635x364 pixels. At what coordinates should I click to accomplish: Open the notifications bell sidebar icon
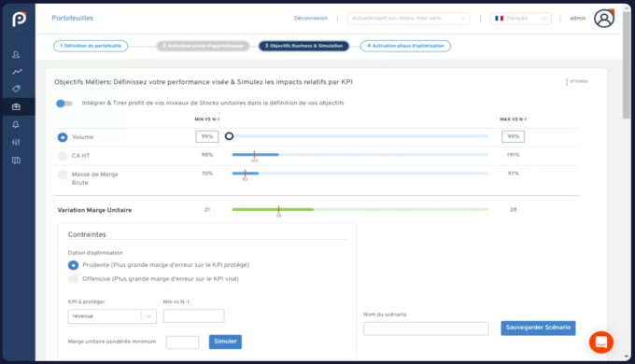16,125
